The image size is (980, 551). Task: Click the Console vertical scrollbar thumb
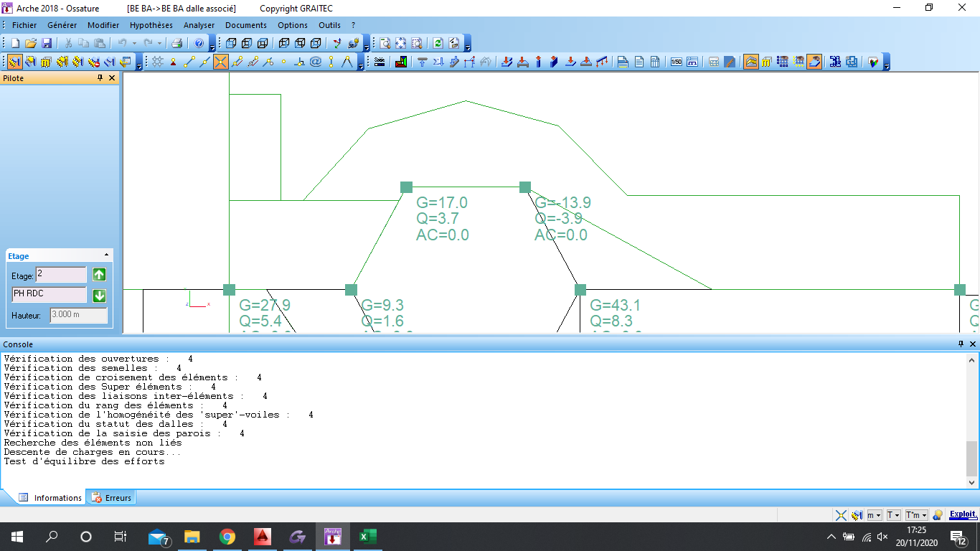972,459
